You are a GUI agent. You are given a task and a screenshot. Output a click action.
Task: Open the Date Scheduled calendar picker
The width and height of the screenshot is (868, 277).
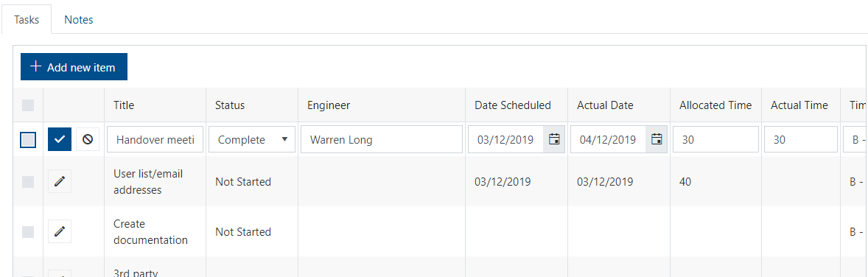(553, 140)
